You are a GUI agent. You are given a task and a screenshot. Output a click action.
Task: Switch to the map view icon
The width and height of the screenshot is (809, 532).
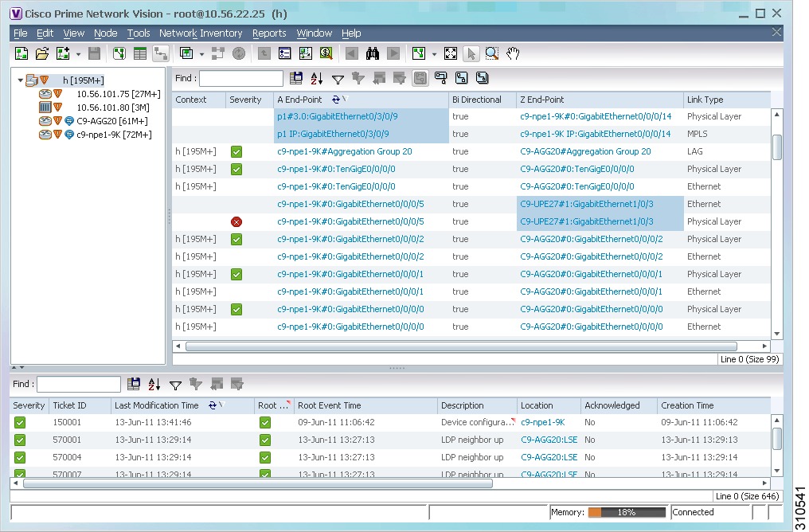[x=119, y=53]
